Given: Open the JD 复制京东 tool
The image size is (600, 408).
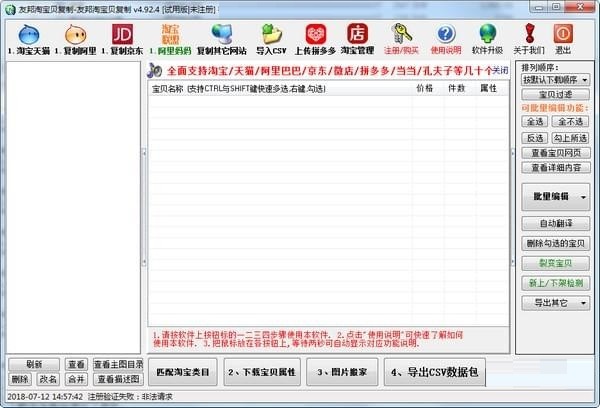Looking at the screenshot, I should point(122,39).
